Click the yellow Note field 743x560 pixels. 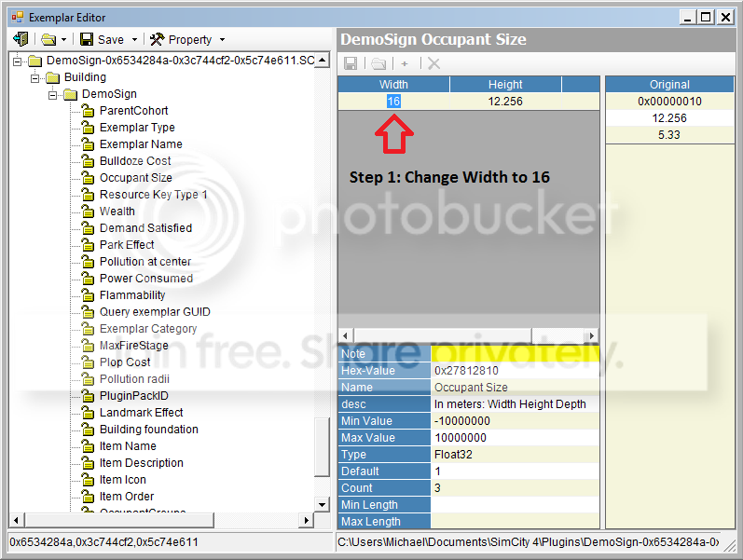[x=516, y=354]
